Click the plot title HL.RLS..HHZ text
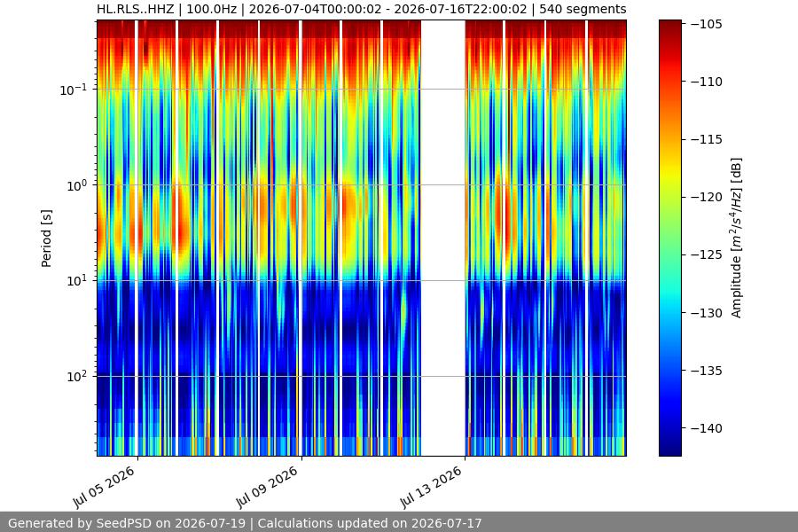Screen dimensions: 798x532 [362, 9]
